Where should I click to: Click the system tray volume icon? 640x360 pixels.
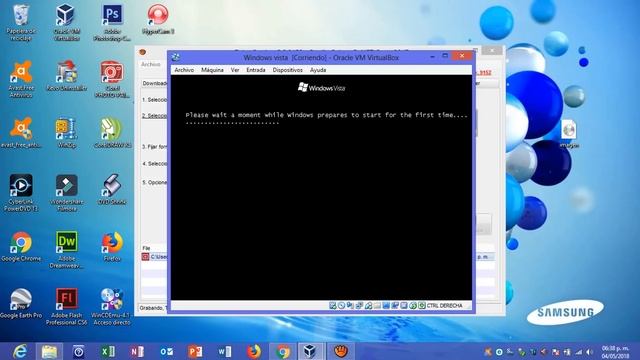point(589,351)
